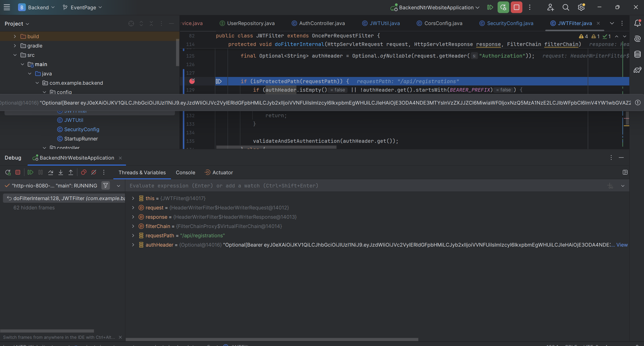Toggle the thread frames filter button
Image resolution: width=644 pixels, height=346 pixels.
click(106, 186)
